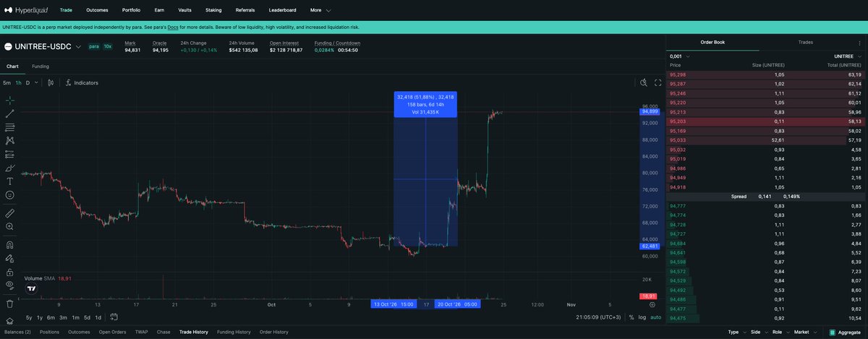Click the 20 Oct '26 05:00 time marker

[457, 305]
